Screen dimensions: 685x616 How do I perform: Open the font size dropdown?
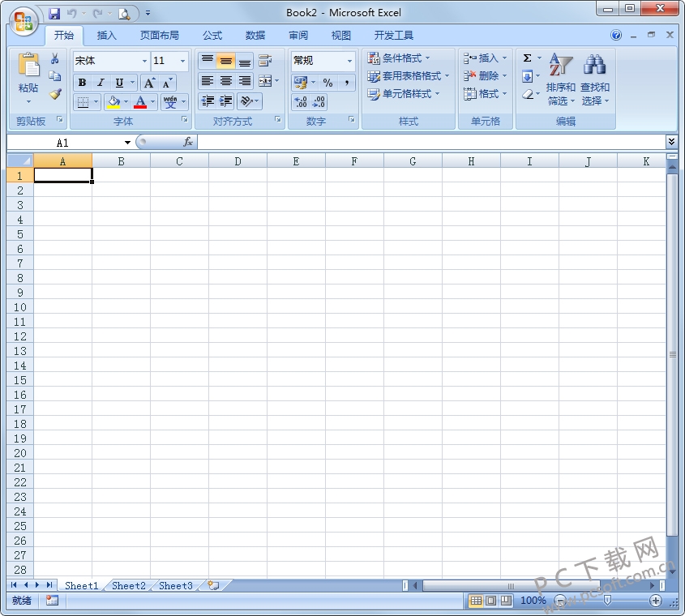[x=182, y=61]
